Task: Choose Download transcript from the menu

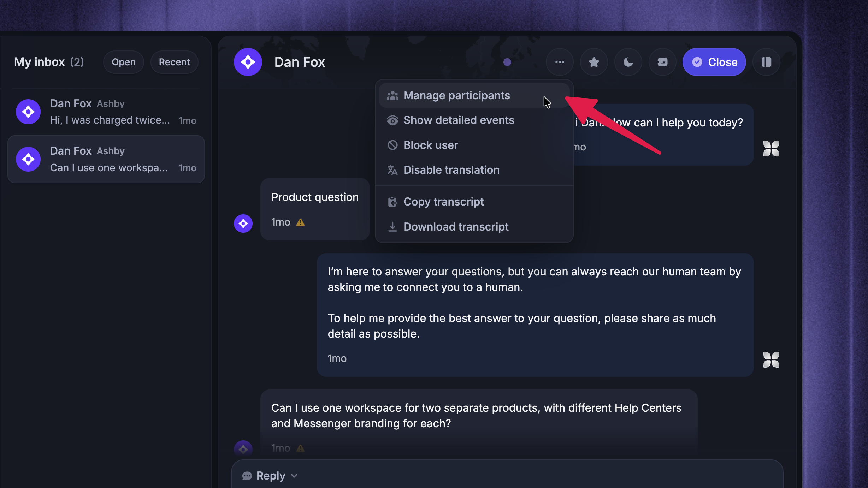Action: click(474, 227)
